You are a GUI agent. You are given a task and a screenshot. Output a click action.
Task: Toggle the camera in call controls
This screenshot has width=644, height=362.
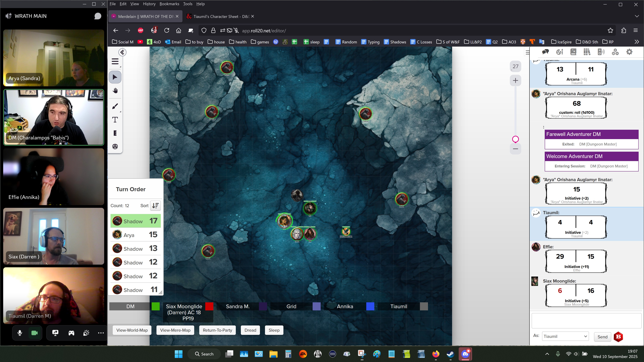35,333
